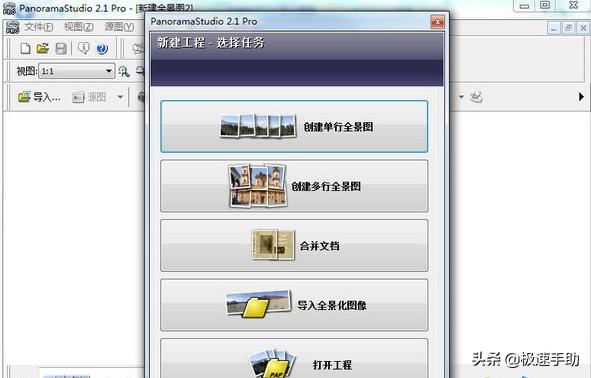Choose 创建单行全景图 task
This screenshot has width=591, height=378.
[x=294, y=127]
